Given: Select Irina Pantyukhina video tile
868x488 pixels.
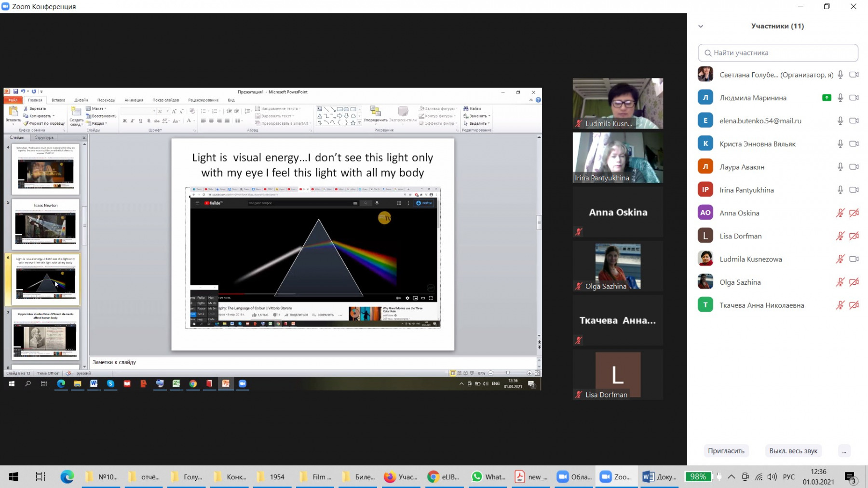Looking at the screenshot, I should pos(618,158).
